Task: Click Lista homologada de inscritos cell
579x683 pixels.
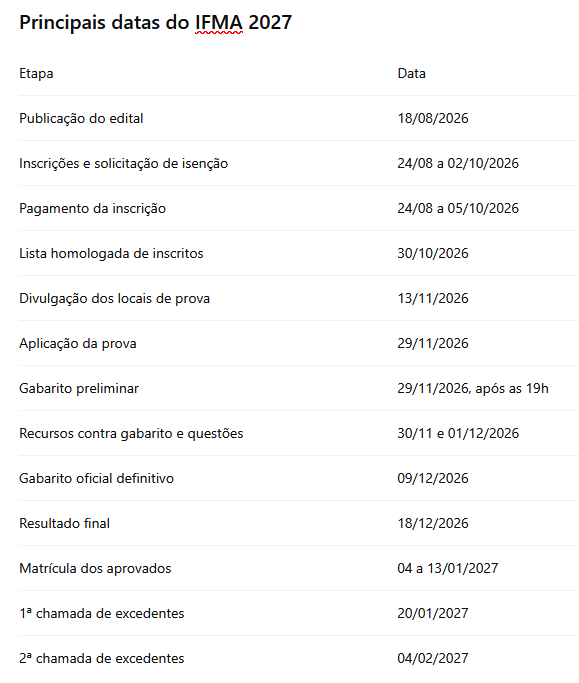Action: (111, 254)
